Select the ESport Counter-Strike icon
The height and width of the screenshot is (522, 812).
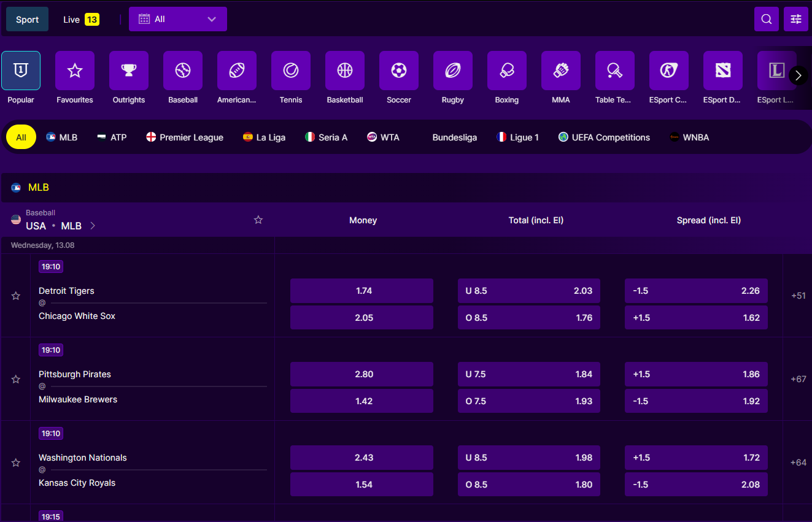[x=669, y=71]
